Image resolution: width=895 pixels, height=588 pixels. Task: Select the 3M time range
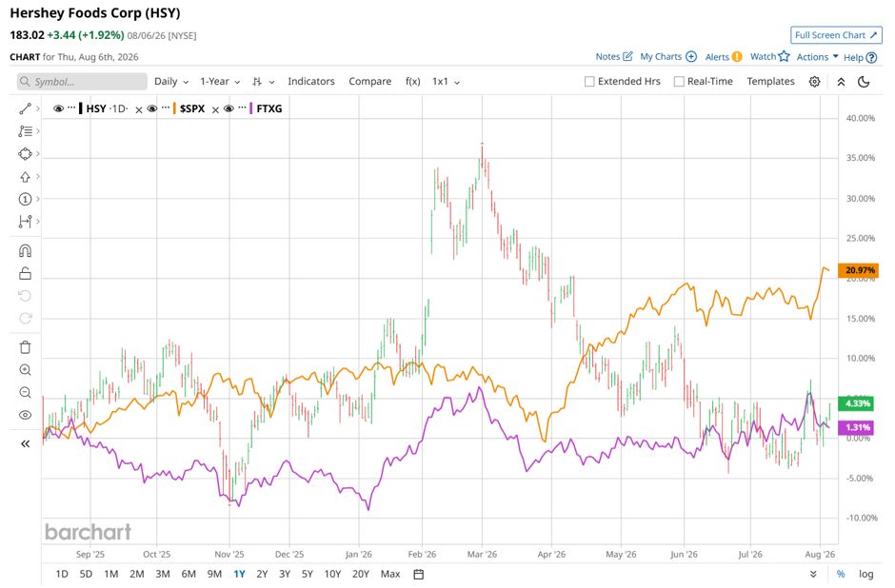coord(163,575)
